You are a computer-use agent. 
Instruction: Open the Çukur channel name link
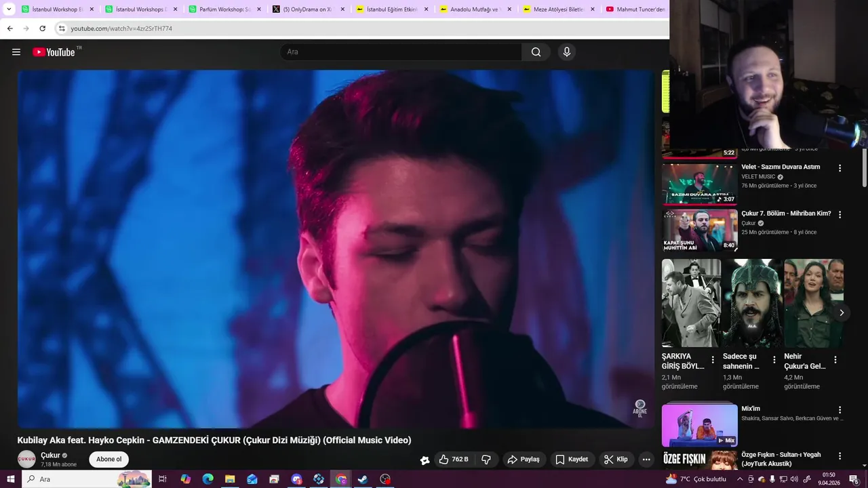pos(50,455)
